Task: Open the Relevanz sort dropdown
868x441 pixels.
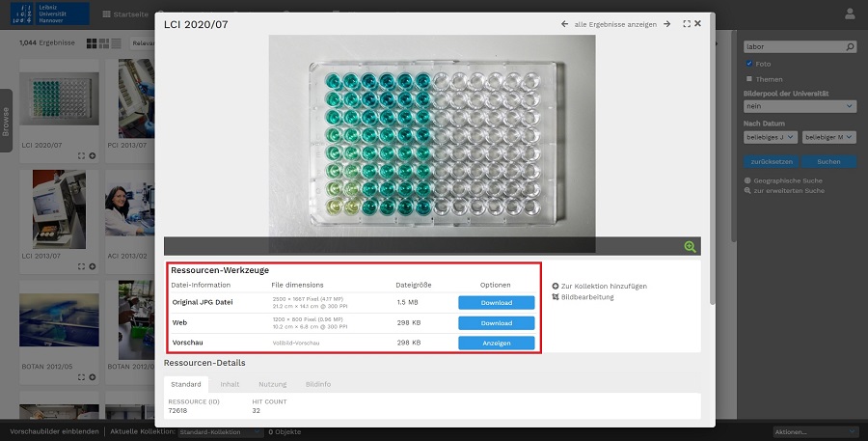Action: pos(143,43)
